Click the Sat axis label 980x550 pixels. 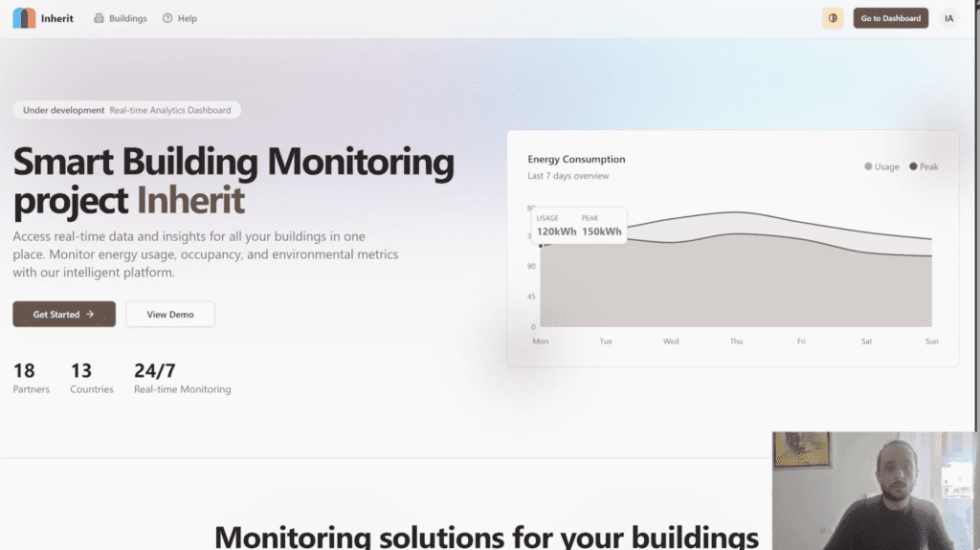[866, 341]
